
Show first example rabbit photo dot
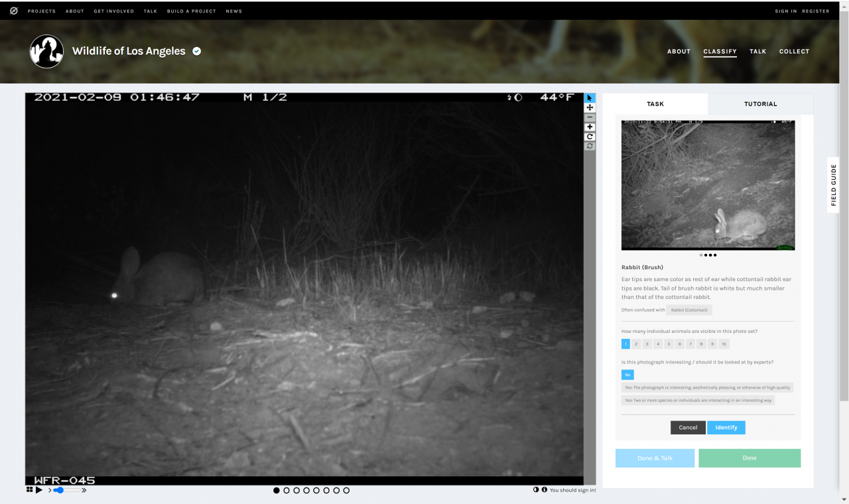point(701,255)
